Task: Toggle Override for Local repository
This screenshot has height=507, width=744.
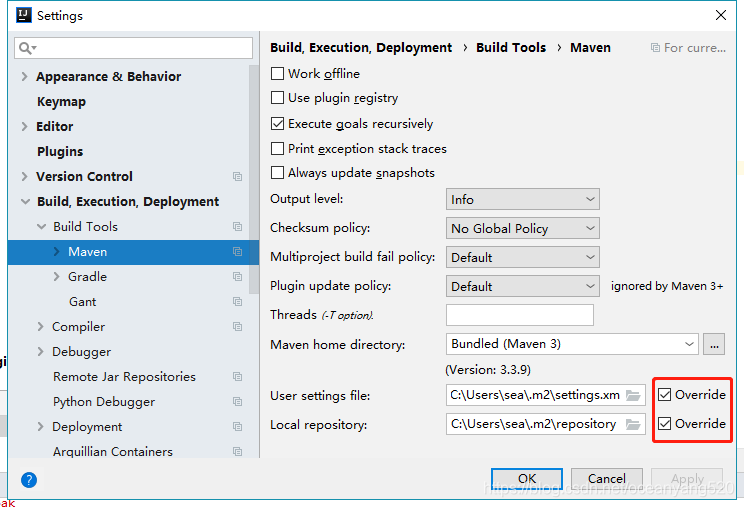Action: pyautogui.click(x=664, y=424)
